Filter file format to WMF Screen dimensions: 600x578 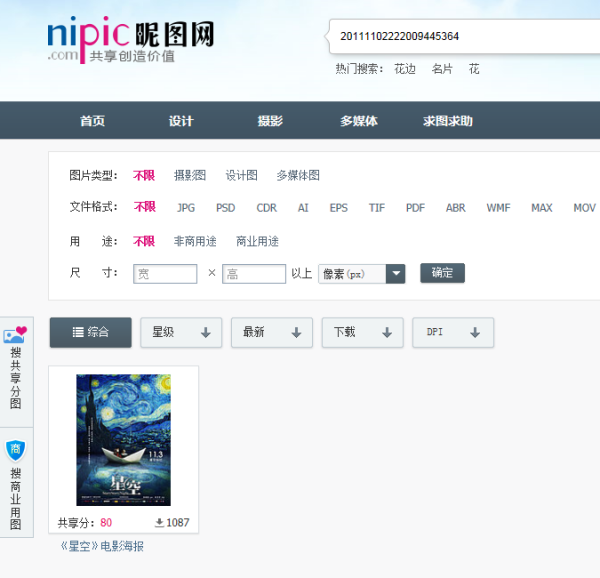(x=498, y=208)
